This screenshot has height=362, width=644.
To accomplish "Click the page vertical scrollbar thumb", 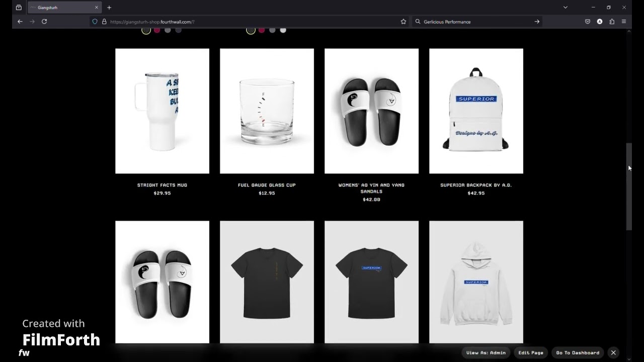I will tap(629, 187).
